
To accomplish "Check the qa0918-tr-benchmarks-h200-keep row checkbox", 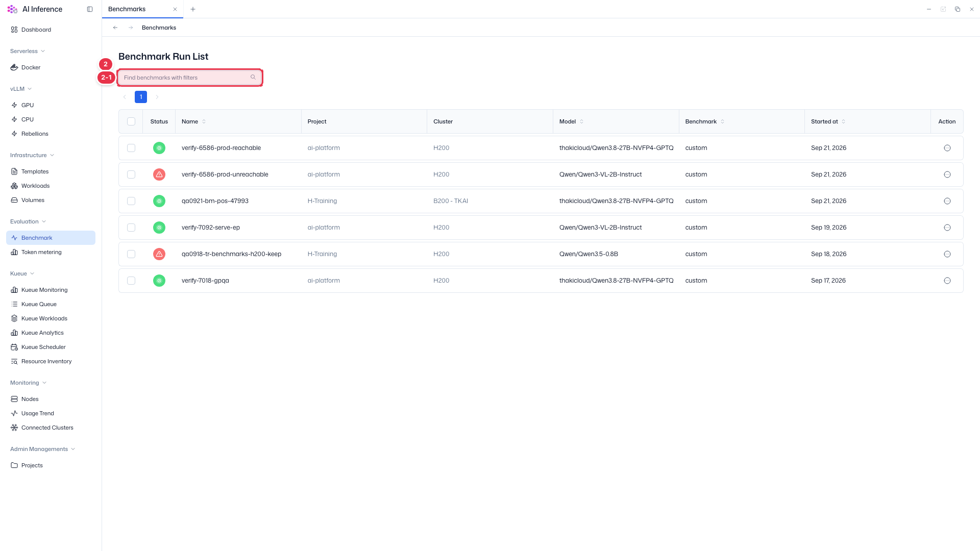I will point(131,254).
